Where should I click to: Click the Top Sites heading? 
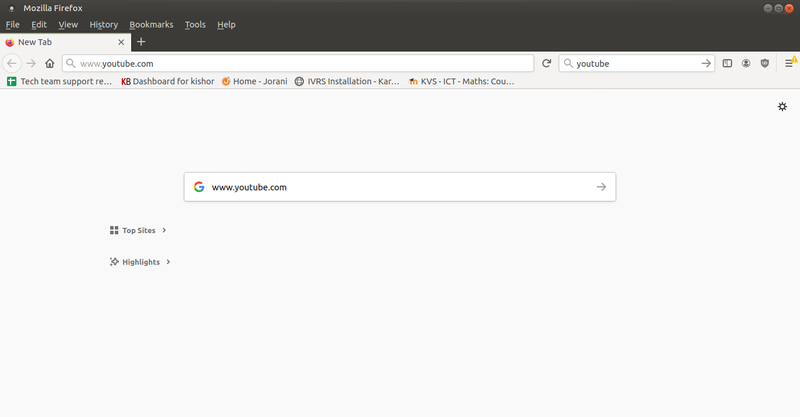pyautogui.click(x=139, y=230)
